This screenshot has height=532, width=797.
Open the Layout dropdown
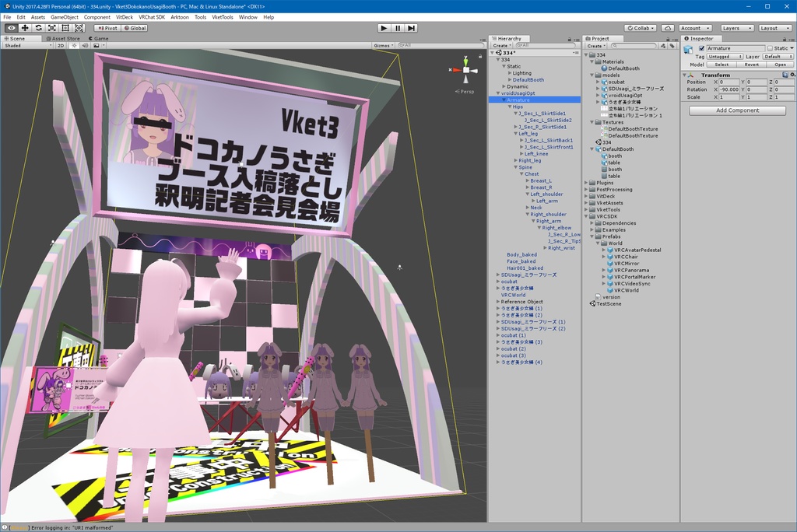(774, 28)
